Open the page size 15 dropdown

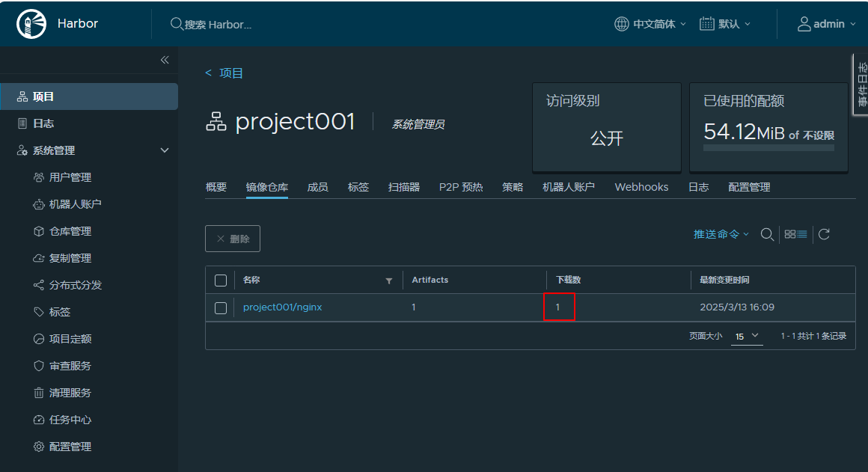pos(747,336)
